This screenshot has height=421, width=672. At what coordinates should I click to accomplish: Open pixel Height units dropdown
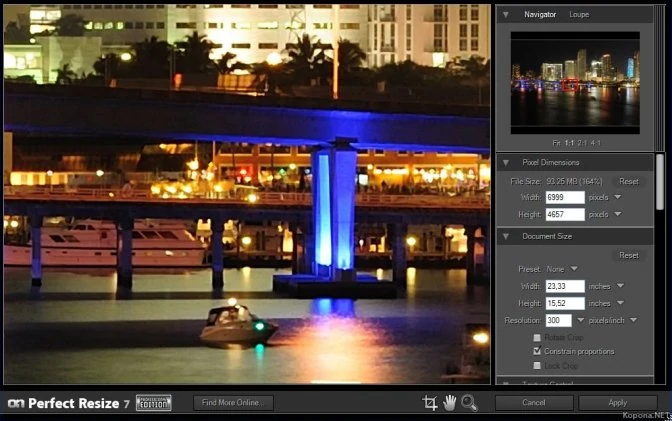click(618, 214)
